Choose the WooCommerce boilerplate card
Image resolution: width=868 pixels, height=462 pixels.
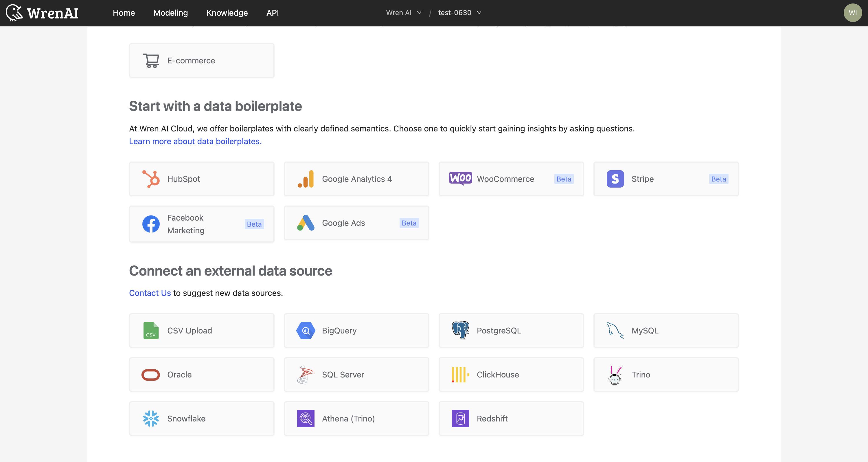pos(512,179)
